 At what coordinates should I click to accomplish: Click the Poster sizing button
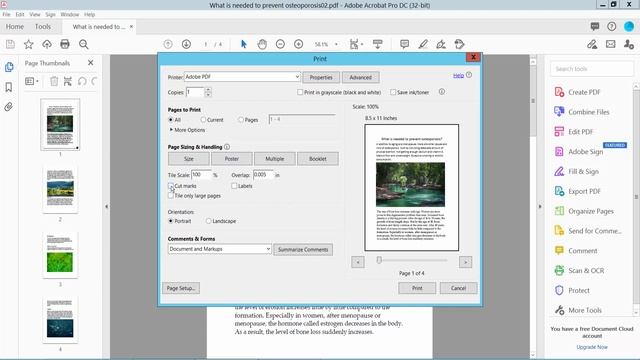231,159
